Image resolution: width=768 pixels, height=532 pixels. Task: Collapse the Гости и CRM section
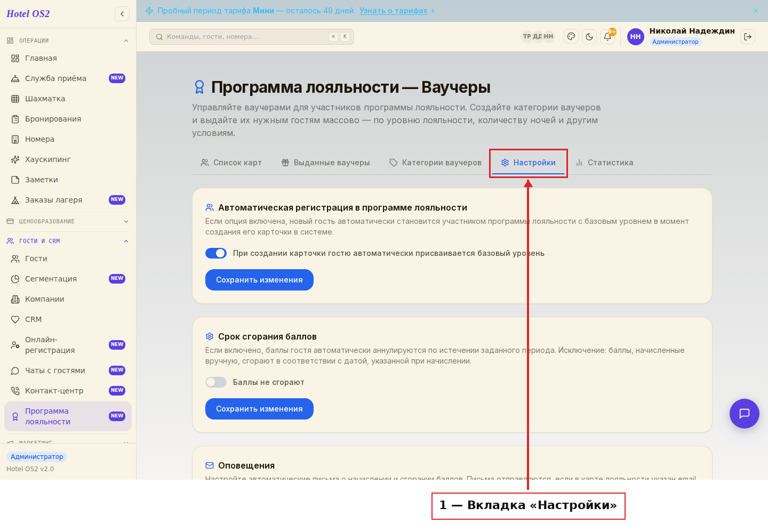[x=68, y=241]
